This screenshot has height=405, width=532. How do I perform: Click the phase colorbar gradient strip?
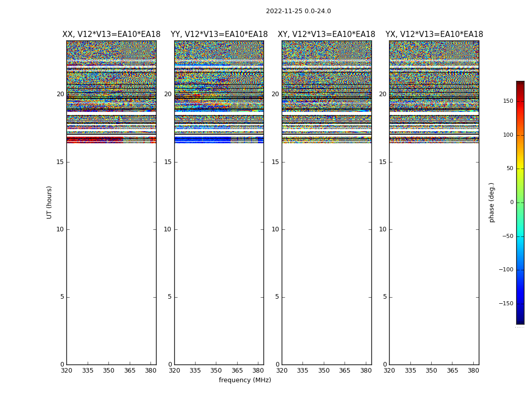520,202
